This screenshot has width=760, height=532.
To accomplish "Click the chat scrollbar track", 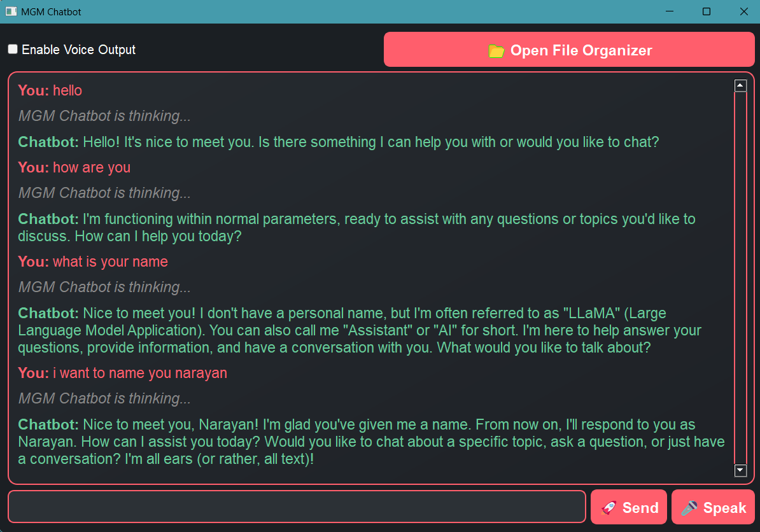I will coord(740,277).
